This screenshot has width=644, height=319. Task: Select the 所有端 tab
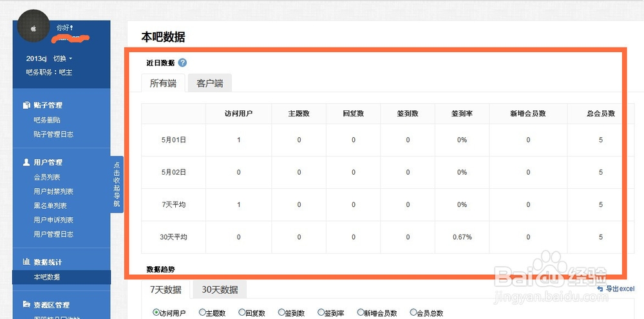tap(163, 83)
